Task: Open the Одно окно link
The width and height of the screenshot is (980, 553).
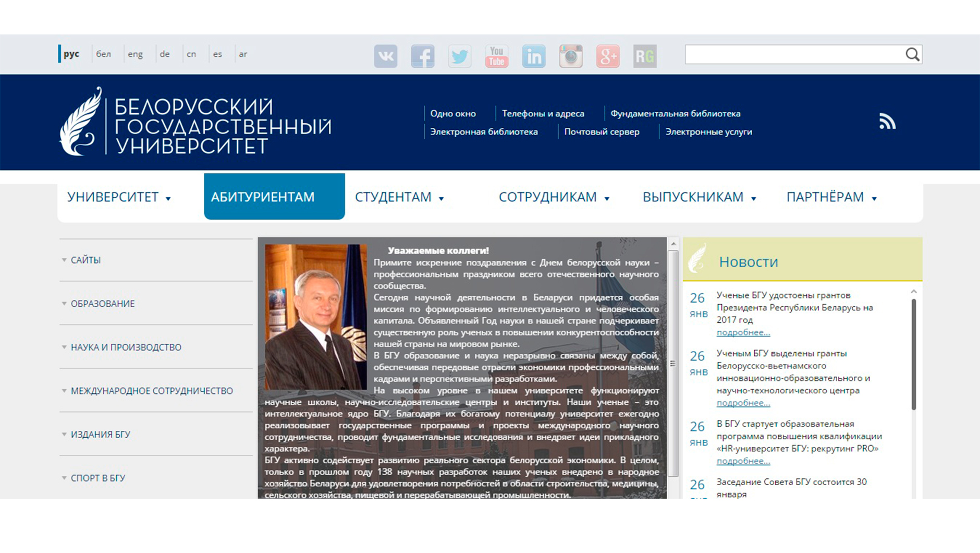Action: click(x=453, y=113)
